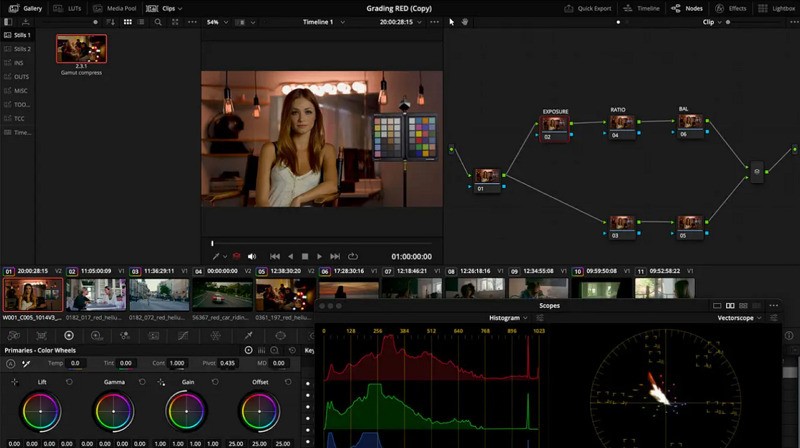The image size is (800, 448).
Task: Select the Gamut compress still thumbnail
Action: [x=81, y=49]
